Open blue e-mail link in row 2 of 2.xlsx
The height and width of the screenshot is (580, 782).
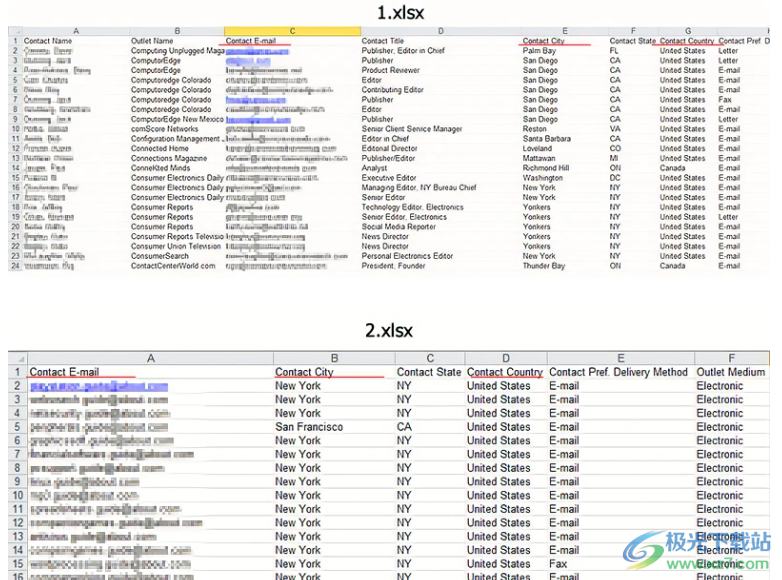[99, 387]
